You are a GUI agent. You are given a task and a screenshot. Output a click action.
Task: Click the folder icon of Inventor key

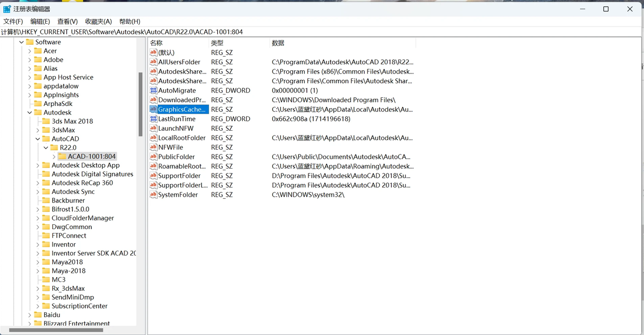46,244
